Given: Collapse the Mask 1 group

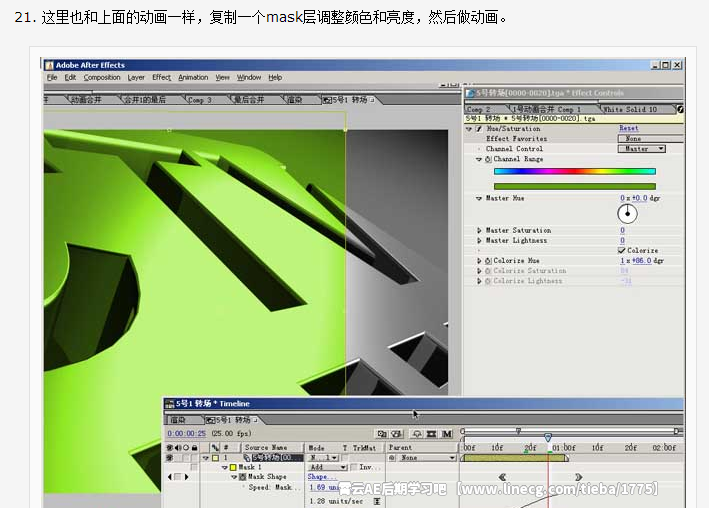Looking at the screenshot, I should (225, 467).
